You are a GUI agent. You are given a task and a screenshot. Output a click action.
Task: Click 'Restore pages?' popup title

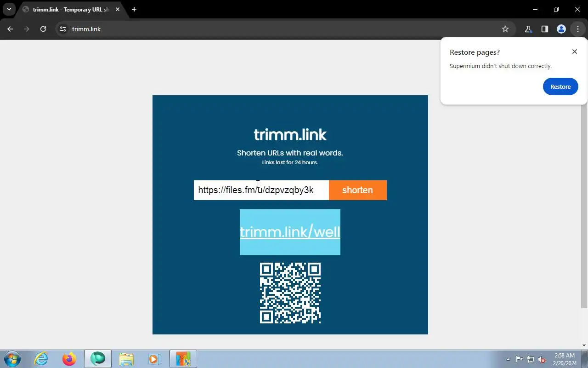(x=475, y=52)
